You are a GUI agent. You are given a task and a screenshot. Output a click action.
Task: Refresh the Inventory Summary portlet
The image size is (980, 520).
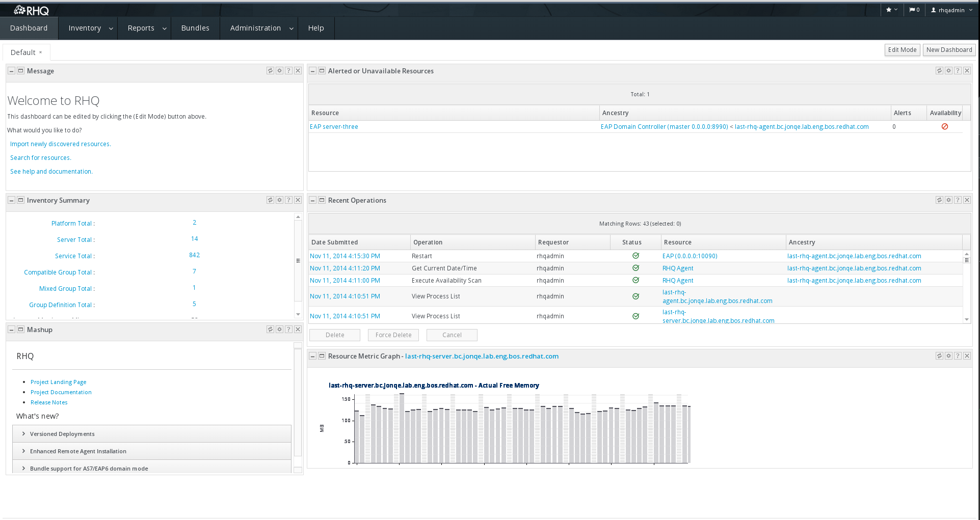pos(270,200)
